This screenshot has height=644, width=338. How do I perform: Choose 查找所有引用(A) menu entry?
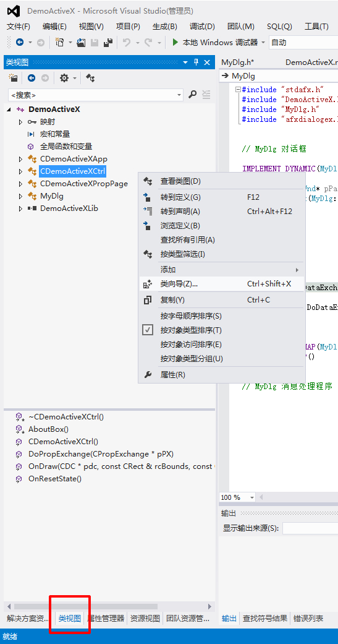(221, 240)
